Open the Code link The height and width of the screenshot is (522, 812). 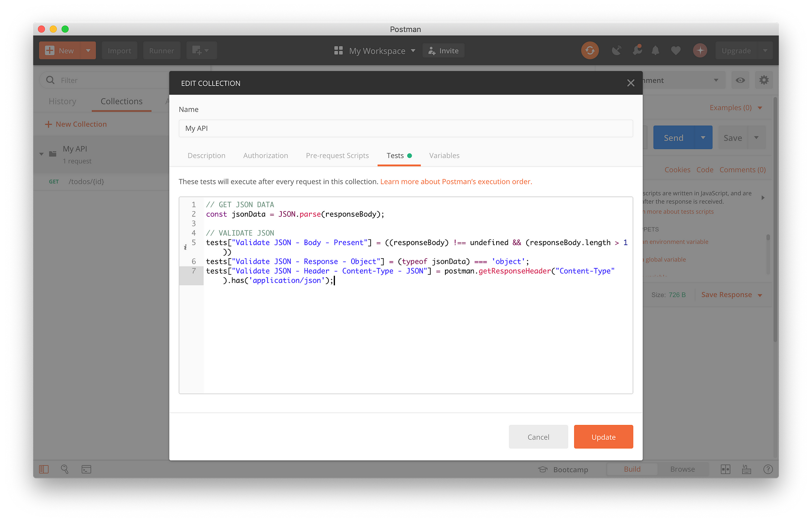click(x=705, y=170)
